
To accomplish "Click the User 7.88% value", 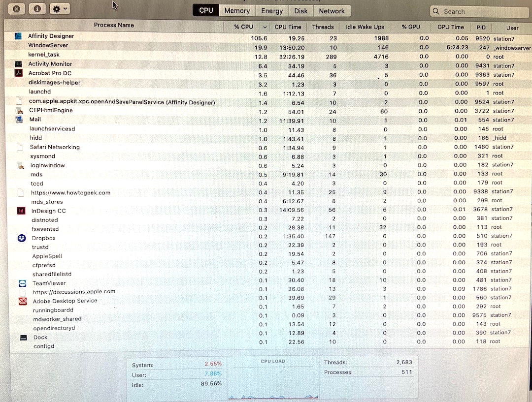I will point(213,373).
